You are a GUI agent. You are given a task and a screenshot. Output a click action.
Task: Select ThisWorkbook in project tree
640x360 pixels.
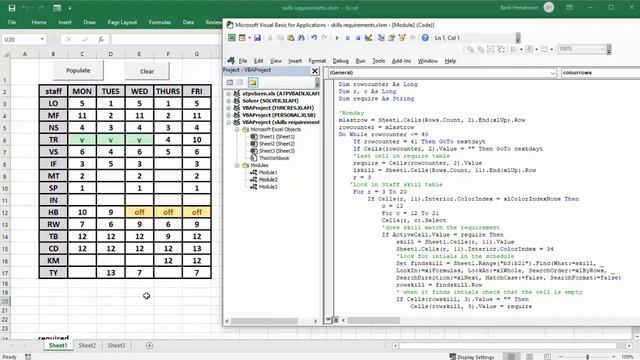click(x=270, y=158)
